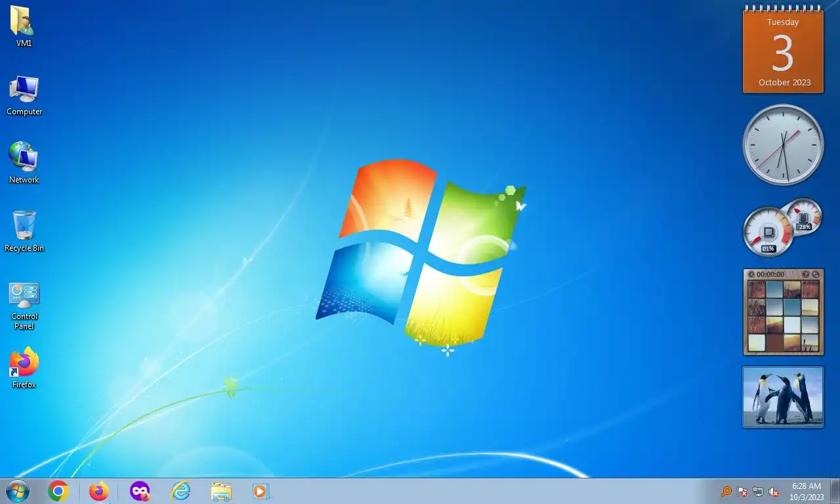Open the 6:28 AM taskbar clock
This screenshot has height=504, width=840.
(807, 492)
